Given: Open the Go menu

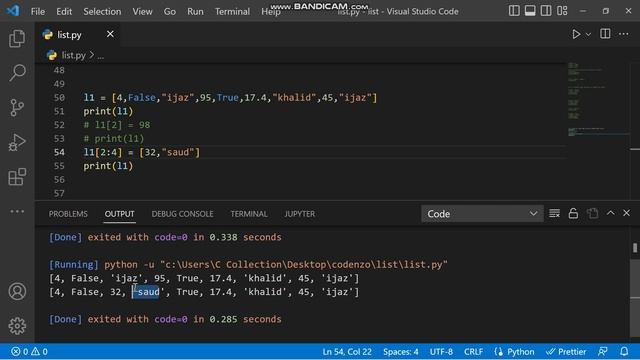Looking at the screenshot, I should (x=170, y=11).
